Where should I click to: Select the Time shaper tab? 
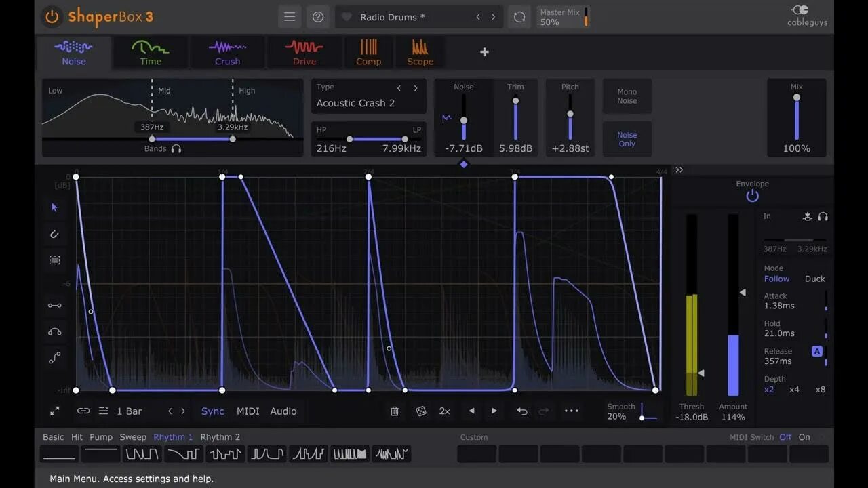tap(151, 52)
